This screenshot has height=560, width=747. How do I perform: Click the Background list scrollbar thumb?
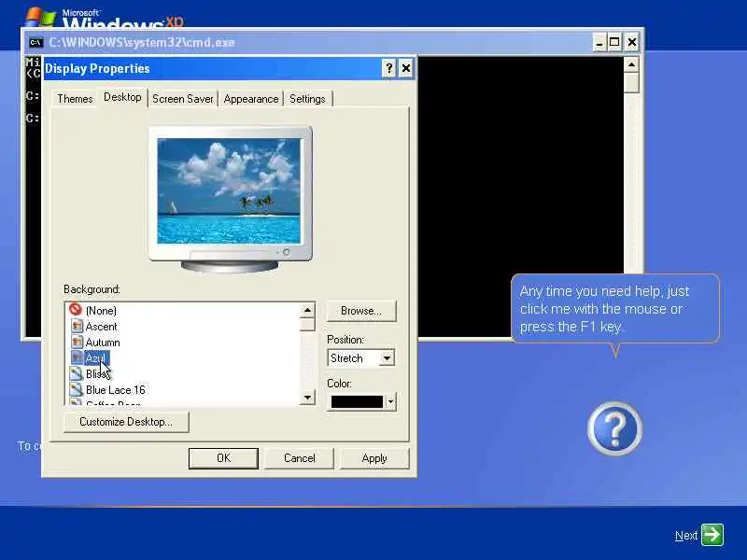click(x=308, y=324)
